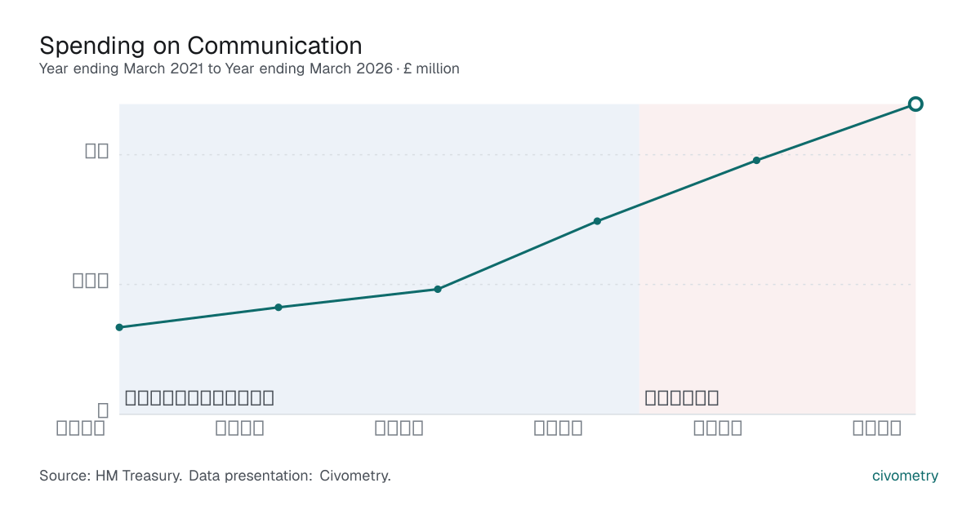Select the subtitle with date range and £ million
Viewport: 980px width, 514px height.
pyautogui.click(x=249, y=69)
